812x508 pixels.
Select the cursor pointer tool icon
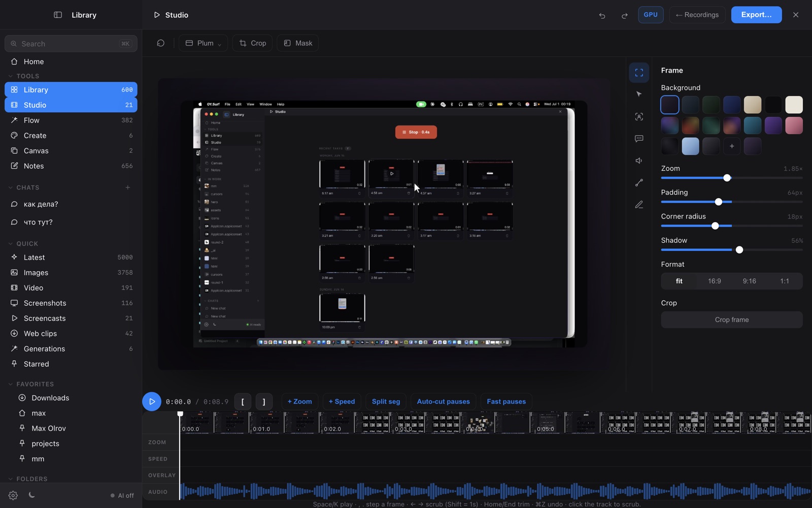[x=639, y=94]
